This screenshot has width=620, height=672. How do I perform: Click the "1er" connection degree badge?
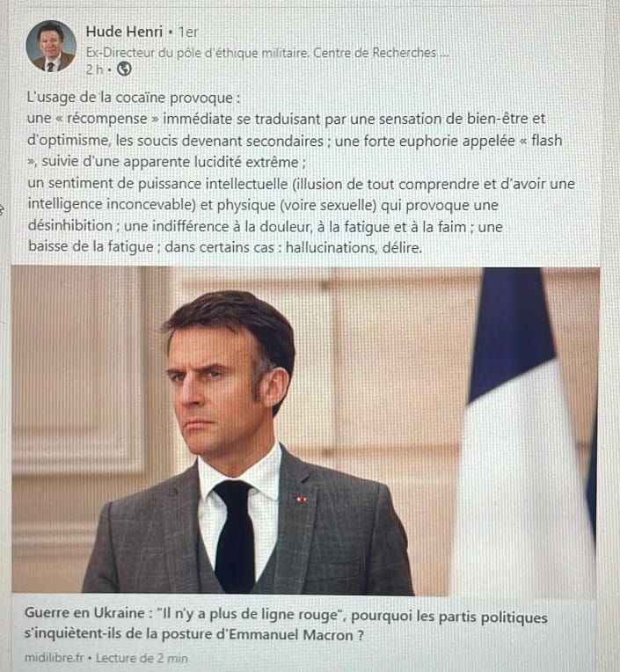coord(188,33)
